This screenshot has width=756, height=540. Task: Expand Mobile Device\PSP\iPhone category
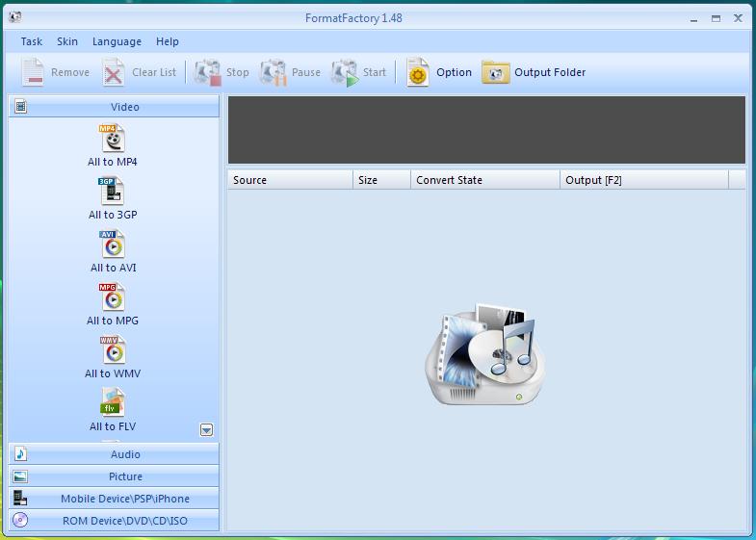114,499
